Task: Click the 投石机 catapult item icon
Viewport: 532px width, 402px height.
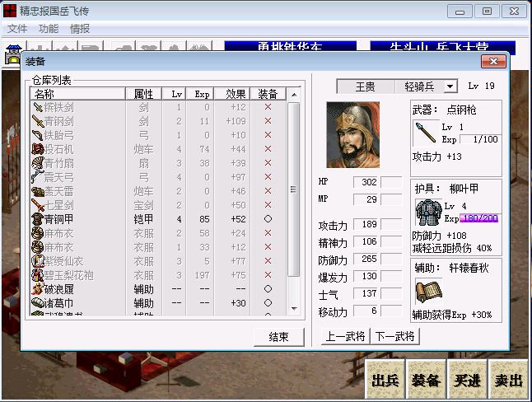Action: tap(38, 149)
